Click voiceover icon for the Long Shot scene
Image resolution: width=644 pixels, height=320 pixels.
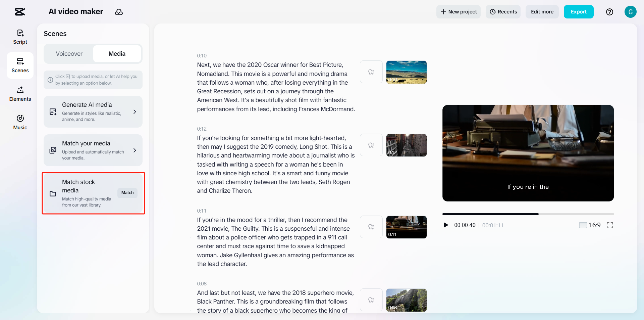371,145
